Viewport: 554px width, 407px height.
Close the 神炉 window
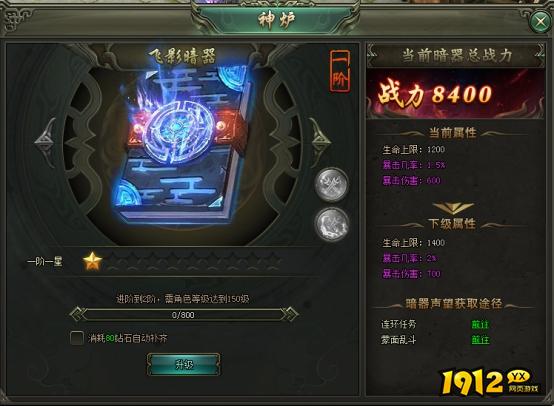coord(541,22)
